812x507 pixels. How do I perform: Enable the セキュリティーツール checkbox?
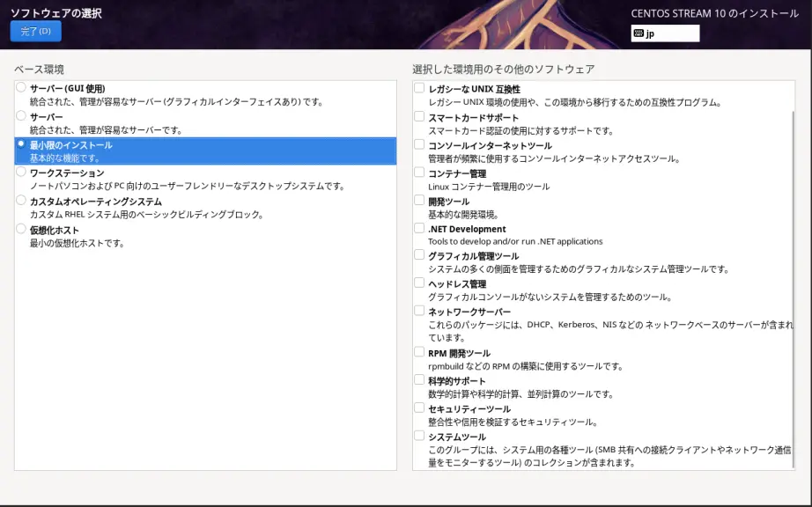click(x=419, y=408)
